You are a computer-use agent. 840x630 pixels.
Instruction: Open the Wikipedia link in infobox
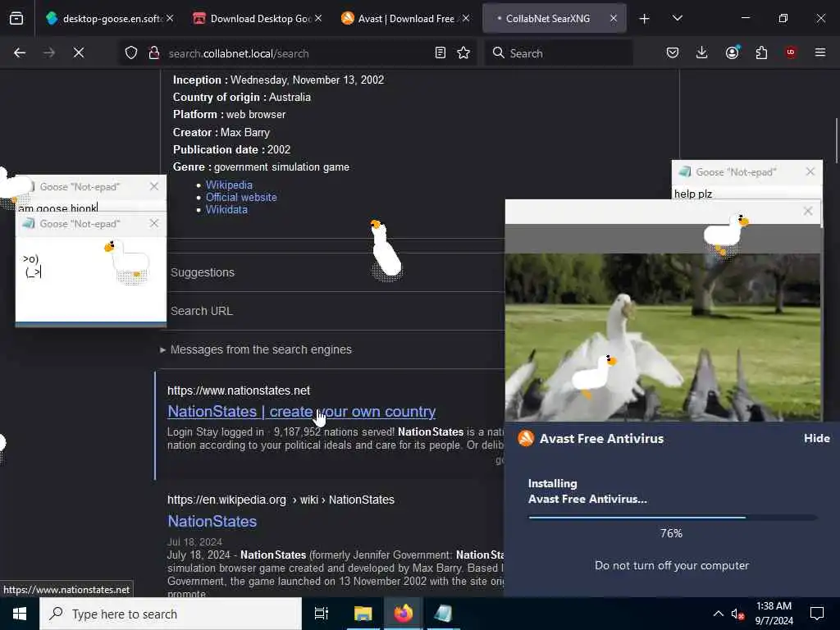click(229, 185)
